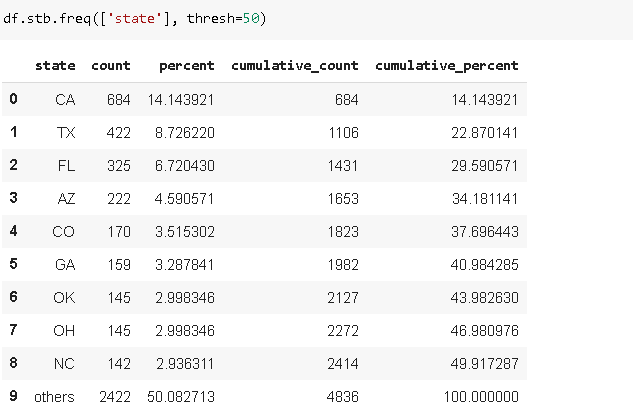Select the TX state cell
Viewport: 633px width, 418px height.
66,132
